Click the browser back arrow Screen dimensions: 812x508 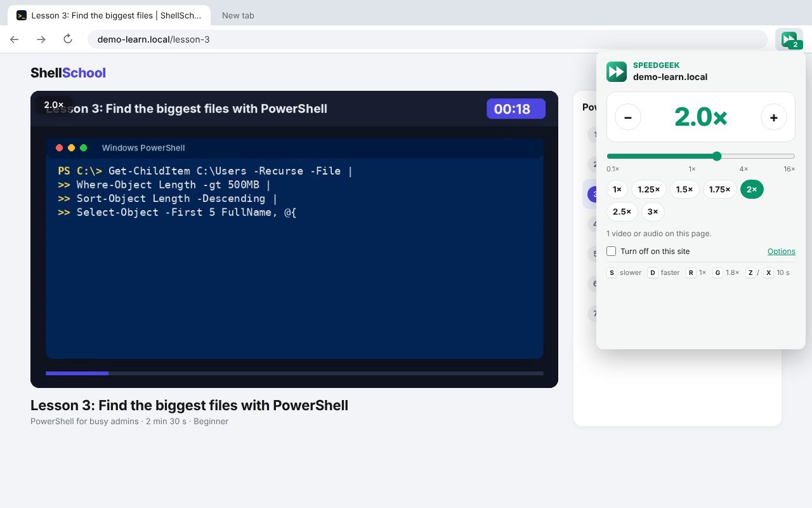tap(15, 39)
